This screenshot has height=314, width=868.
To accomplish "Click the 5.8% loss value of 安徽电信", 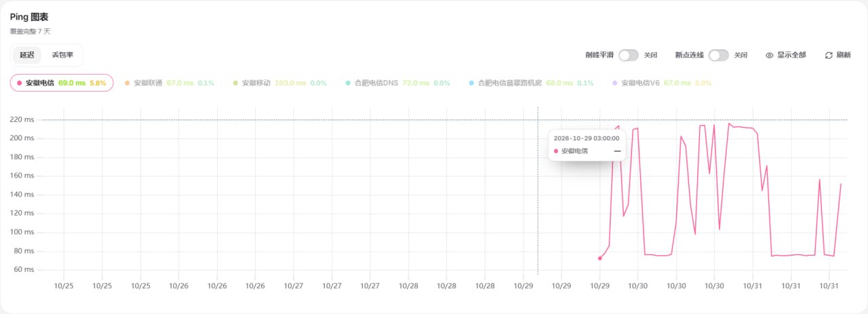I will pyautogui.click(x=98, y=83).
